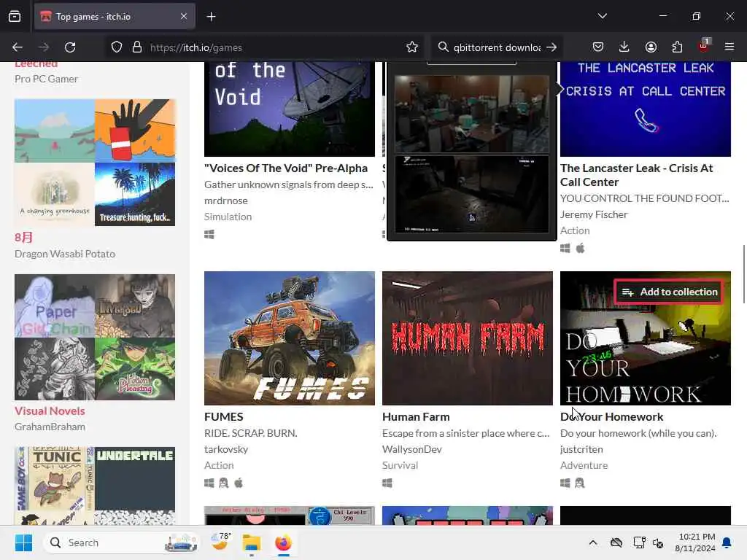Reload the current page
This screenshot has width=747, height=560.
(x=70, y=47)
